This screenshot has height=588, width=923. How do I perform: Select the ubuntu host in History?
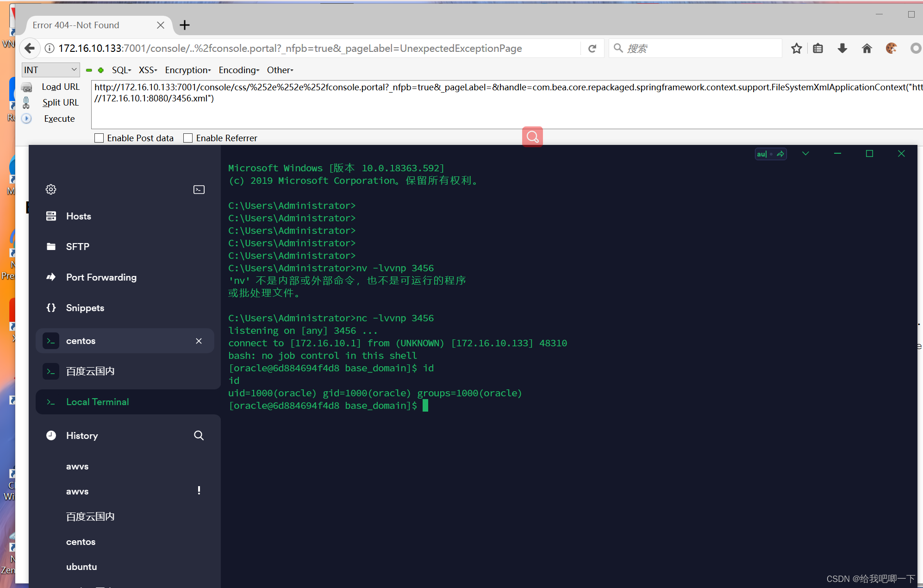(x=81, y=566)
